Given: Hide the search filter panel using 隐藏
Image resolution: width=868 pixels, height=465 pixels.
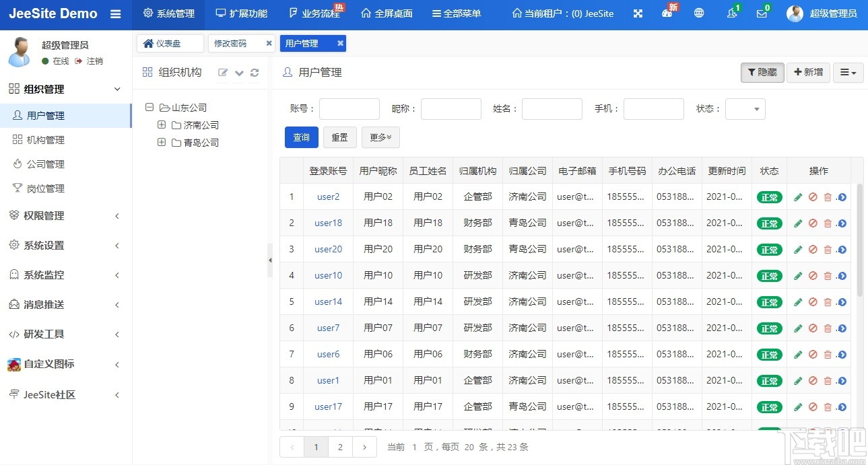Looking at the screenshot, I should tap(762, 72).
